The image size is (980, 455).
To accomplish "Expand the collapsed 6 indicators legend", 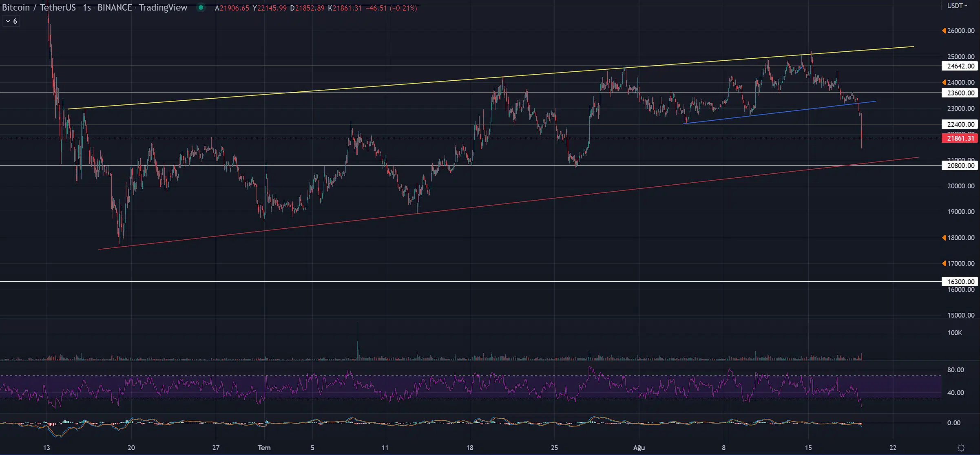I will (x=11, y=21).
